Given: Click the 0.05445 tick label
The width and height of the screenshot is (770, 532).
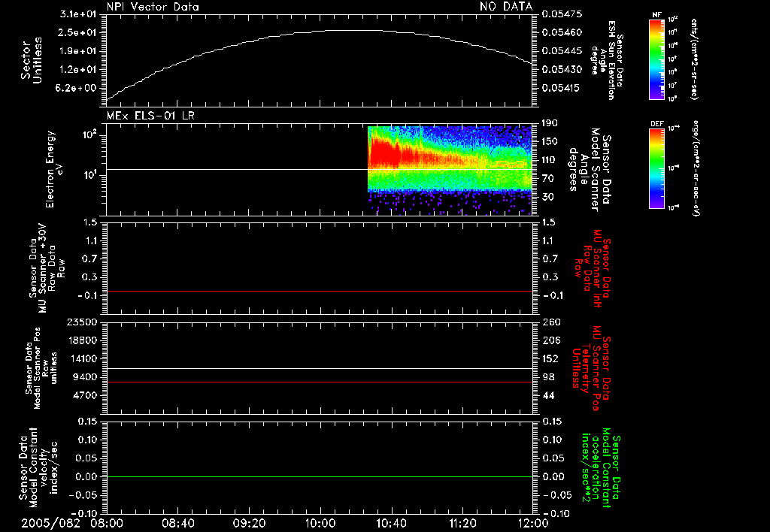Looking at the screenshot, I should (x=562, y=51).
